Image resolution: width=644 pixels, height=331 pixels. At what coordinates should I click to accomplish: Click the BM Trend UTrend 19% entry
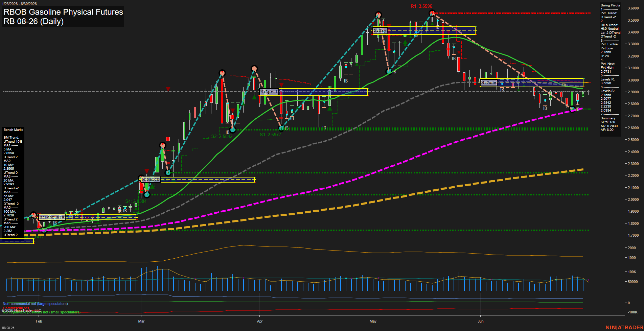(13, 140)
